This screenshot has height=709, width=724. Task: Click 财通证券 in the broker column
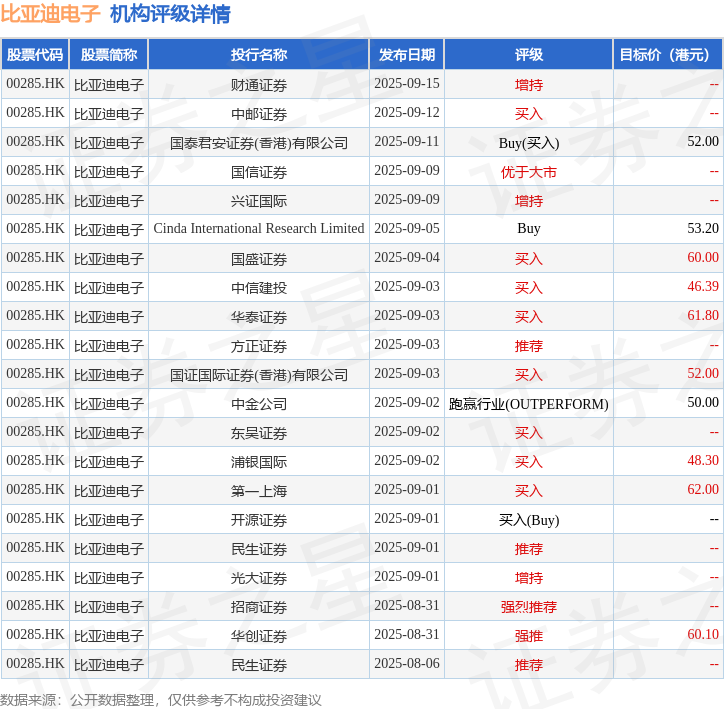[x=259, y=84]
